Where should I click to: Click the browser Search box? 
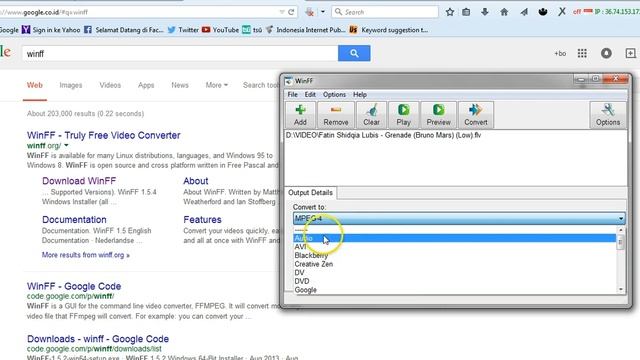coord(385,12)
